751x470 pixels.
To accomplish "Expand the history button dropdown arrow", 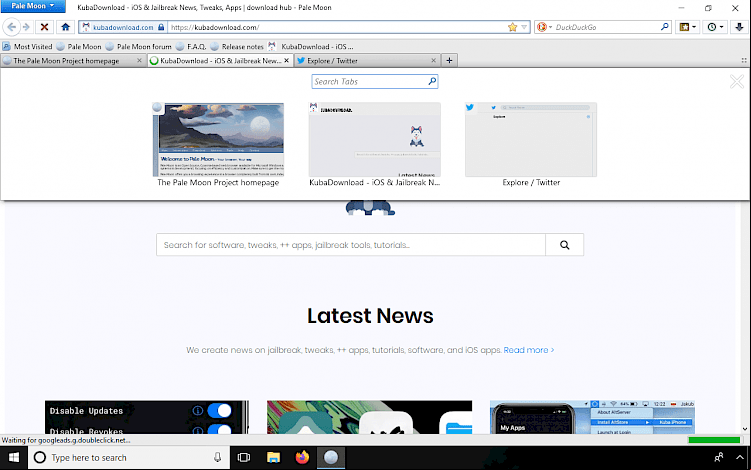I will pyautogui.click(x=721, y=27).
